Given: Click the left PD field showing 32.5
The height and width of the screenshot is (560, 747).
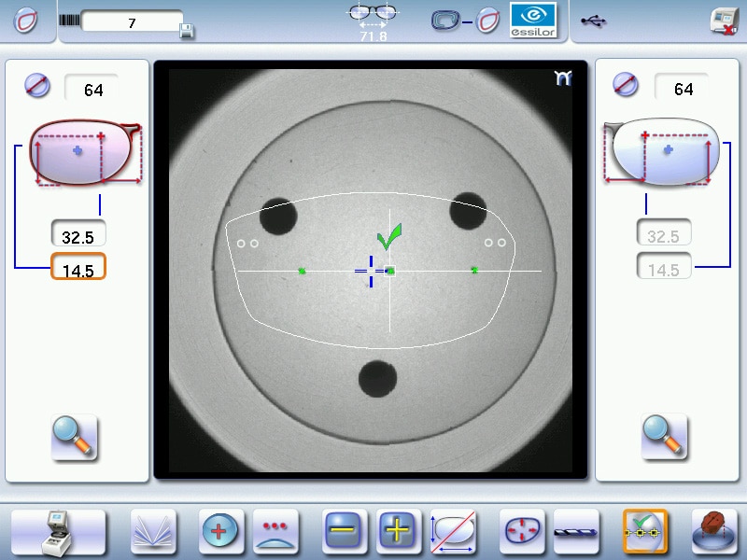Looking at the screenshot, I should [x=78, y=235].
